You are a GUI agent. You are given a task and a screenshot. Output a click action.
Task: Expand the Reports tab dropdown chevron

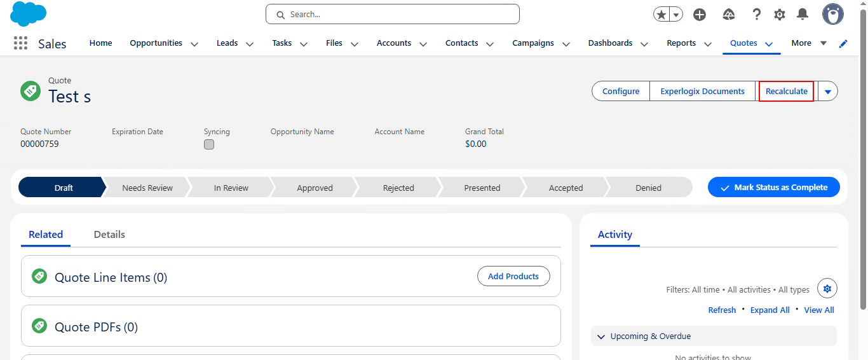(708, 44)
